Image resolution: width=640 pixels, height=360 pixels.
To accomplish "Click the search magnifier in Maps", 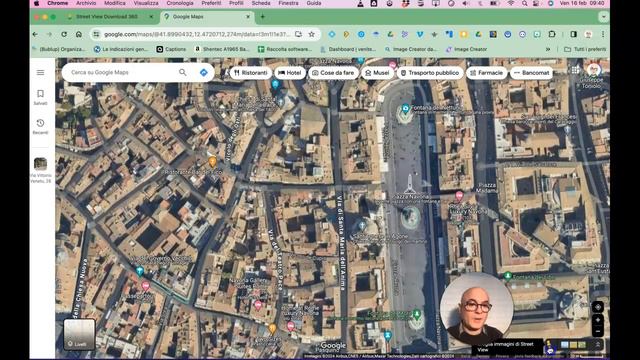I will [x=182, y=72].
